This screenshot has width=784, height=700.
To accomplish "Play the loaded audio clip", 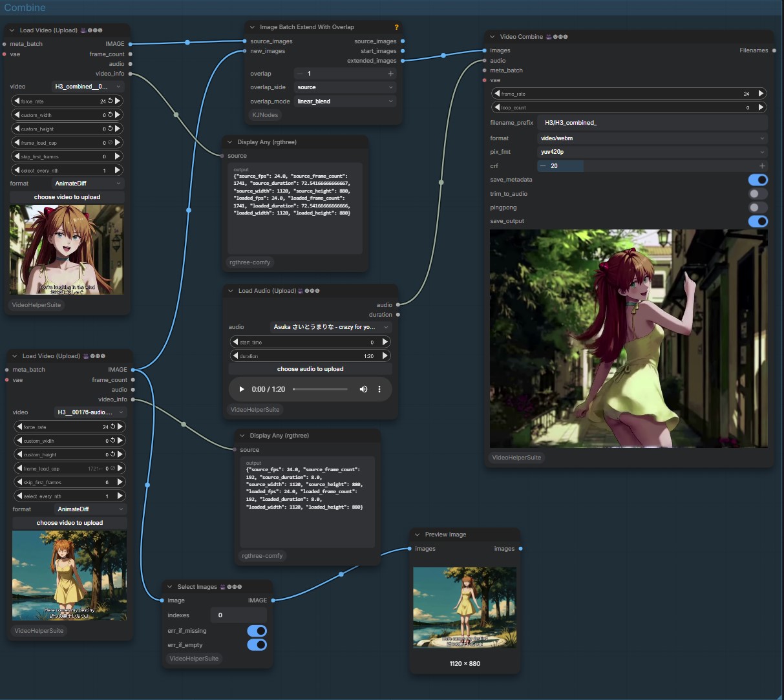I will pos(242,389).
